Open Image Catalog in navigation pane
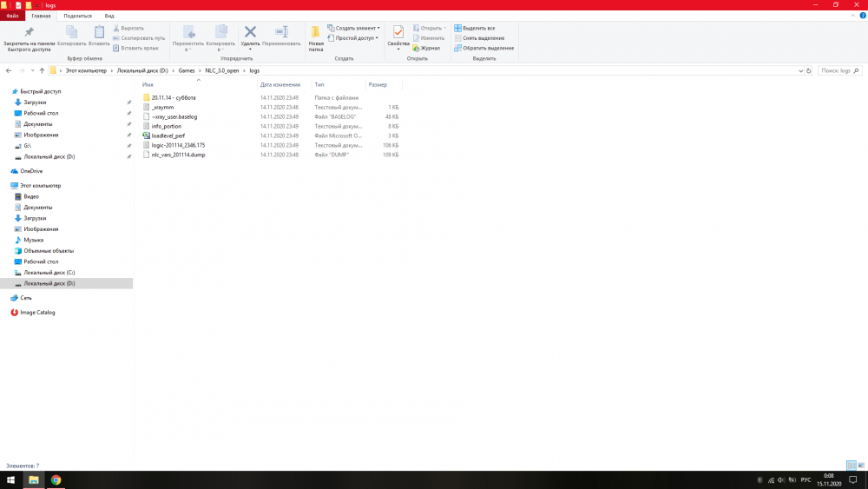The image size is (868, 489). coord(37,313)
